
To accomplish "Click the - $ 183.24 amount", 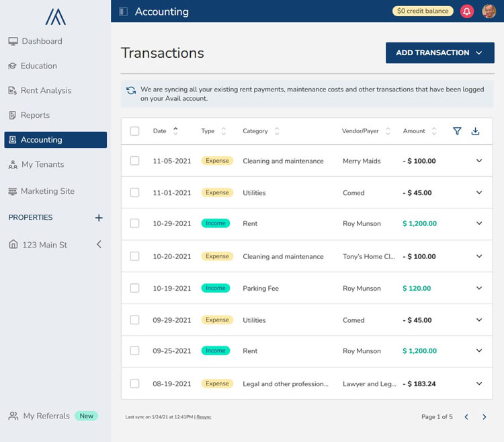I will [x=419, y=383].
